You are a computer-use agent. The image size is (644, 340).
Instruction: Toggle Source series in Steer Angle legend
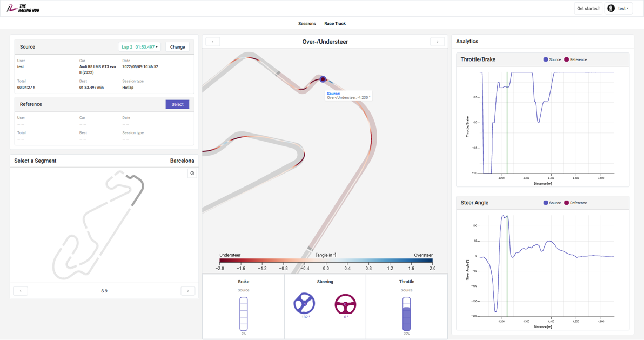pyautogui.click(x=552, y=203)
